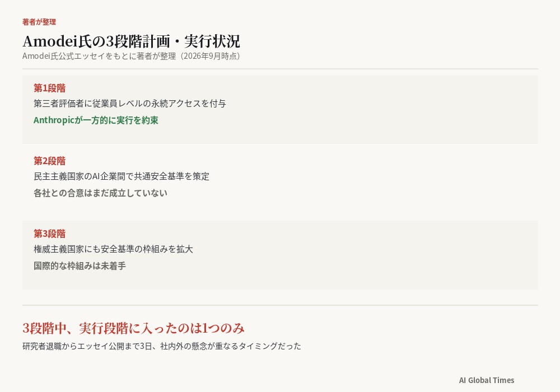Select text '権威主義国家にも安全基準の枠組みを拡大'
Image resolution: width=560 pixels, height=392 pixels.
pos(113,249)
